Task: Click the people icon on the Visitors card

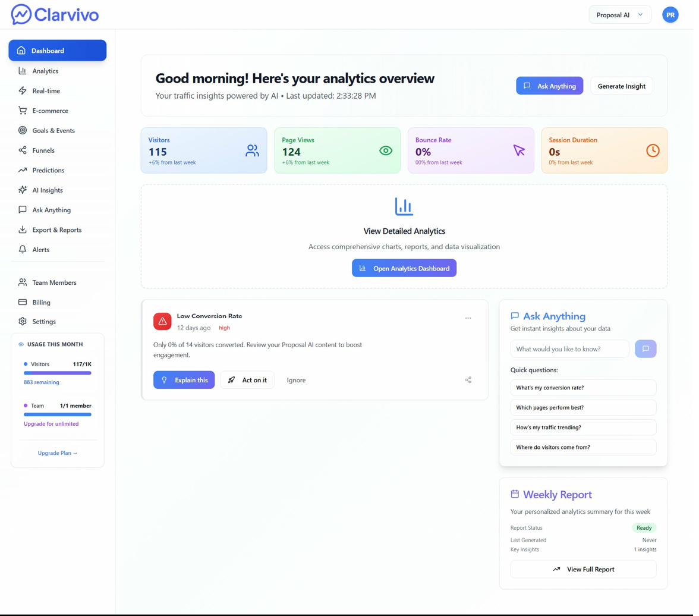Action: click(253, 150)
